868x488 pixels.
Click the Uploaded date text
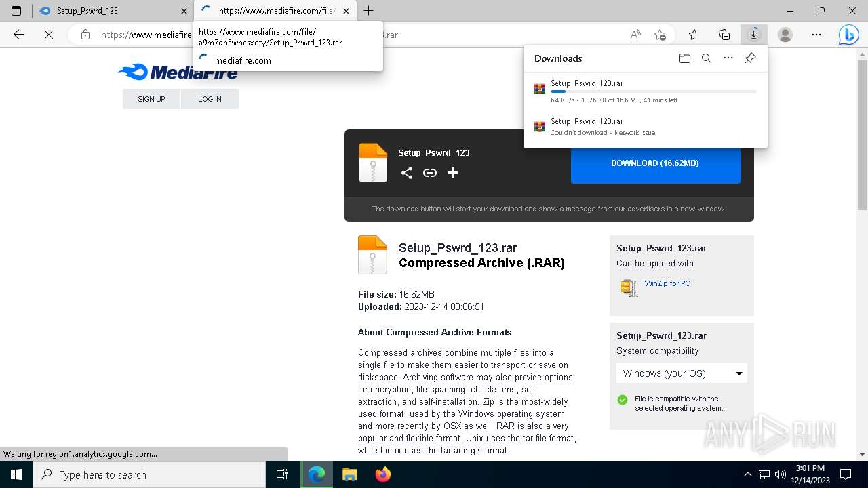point(421,306)
